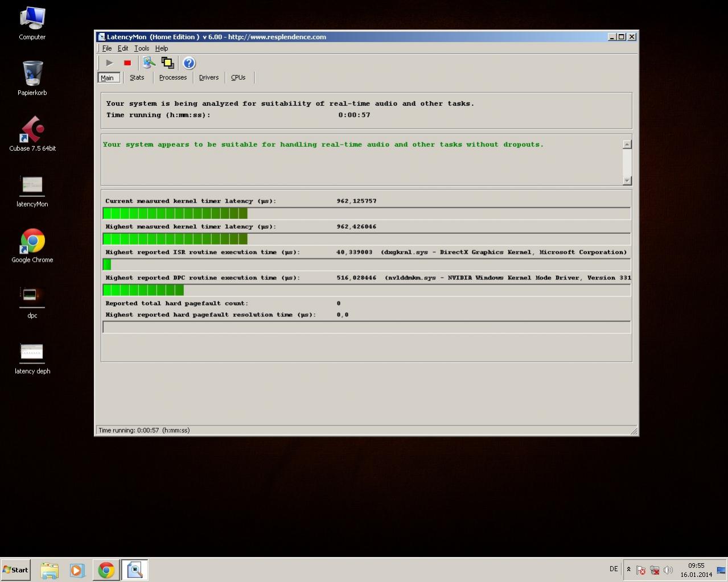
Task: Click the nvlddmkm.sys driver text
Action: (508, 278)
